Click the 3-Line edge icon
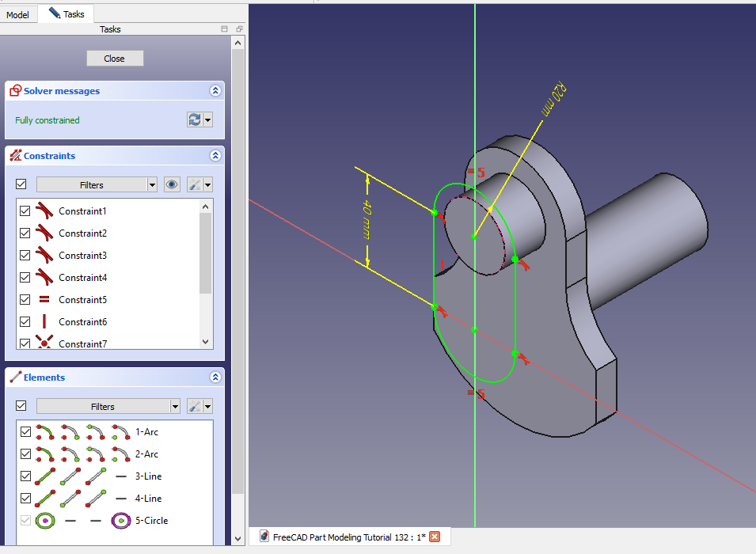756x554 pixels. tap(46, 476)
